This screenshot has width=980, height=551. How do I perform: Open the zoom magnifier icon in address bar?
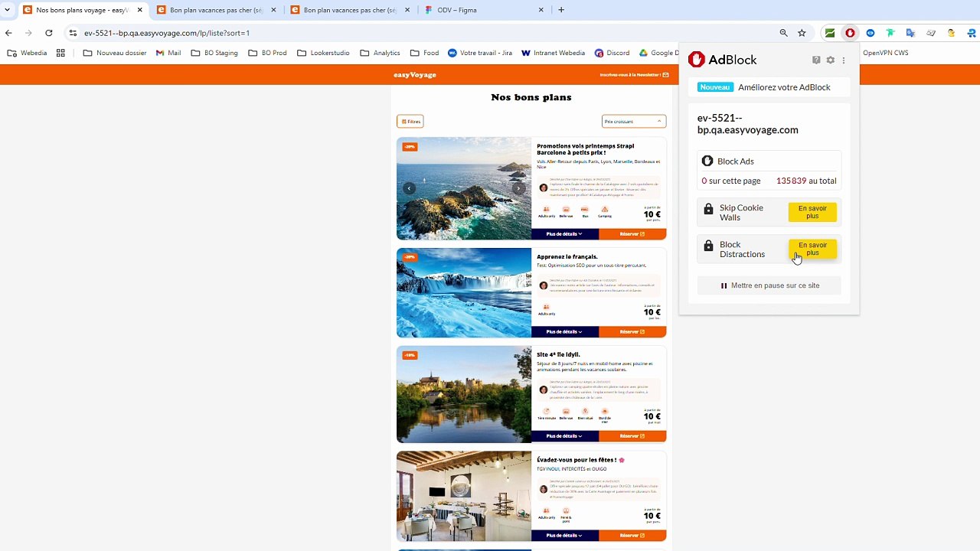click(783, 33)
